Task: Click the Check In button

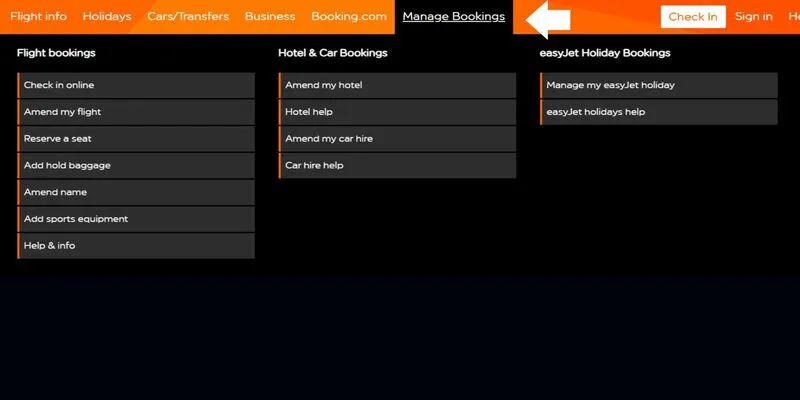Action: click(x=693, y=17)
